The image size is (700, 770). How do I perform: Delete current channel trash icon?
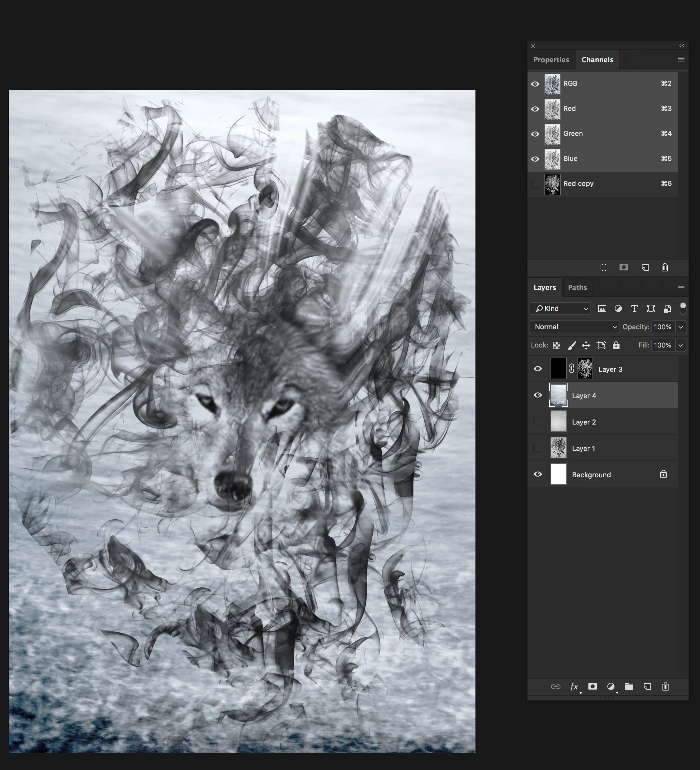coord(664,267)
